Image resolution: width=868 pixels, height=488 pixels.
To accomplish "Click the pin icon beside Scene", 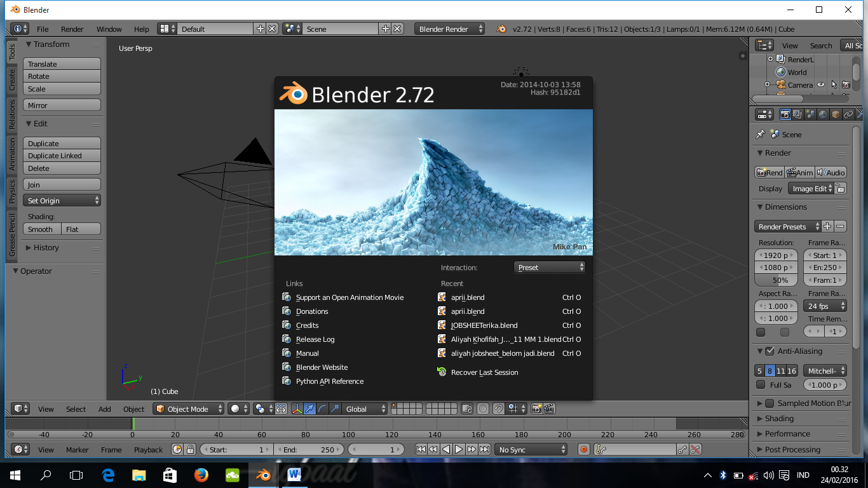I will pyautogui.click(x=760, y=134).
